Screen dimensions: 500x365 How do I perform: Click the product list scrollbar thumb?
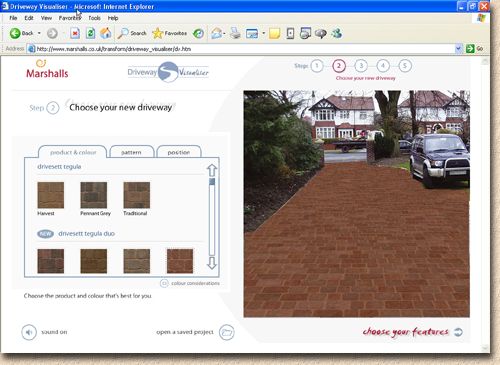click(212, 182)
